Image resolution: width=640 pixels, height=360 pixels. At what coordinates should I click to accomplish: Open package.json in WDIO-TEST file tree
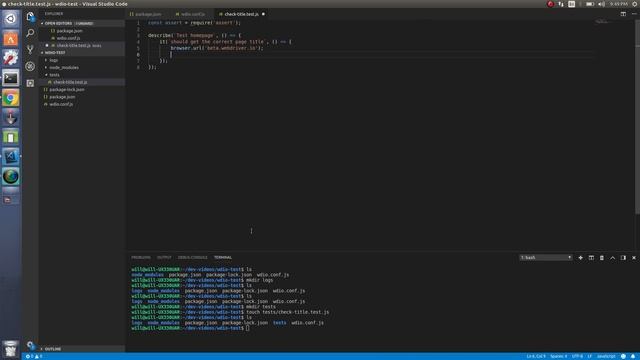[62, 97]
